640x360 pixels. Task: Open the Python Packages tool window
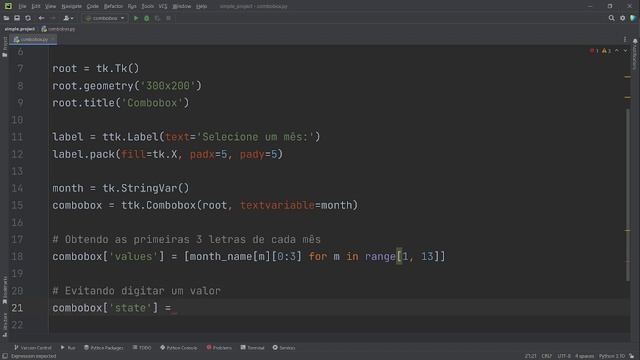click(x=104, y=348)
